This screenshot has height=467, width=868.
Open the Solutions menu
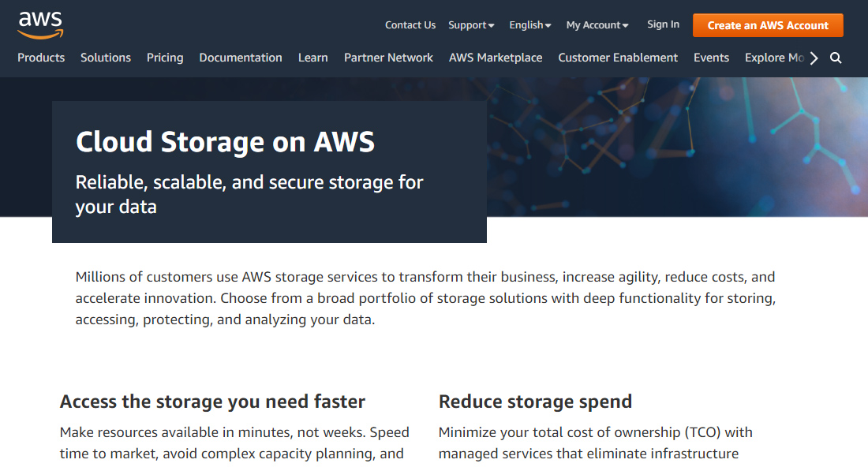point(106,58)
